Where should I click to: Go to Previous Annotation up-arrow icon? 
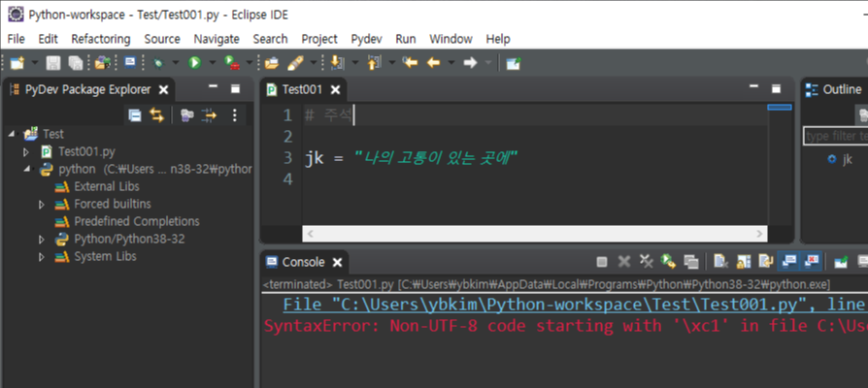[374, 63]
